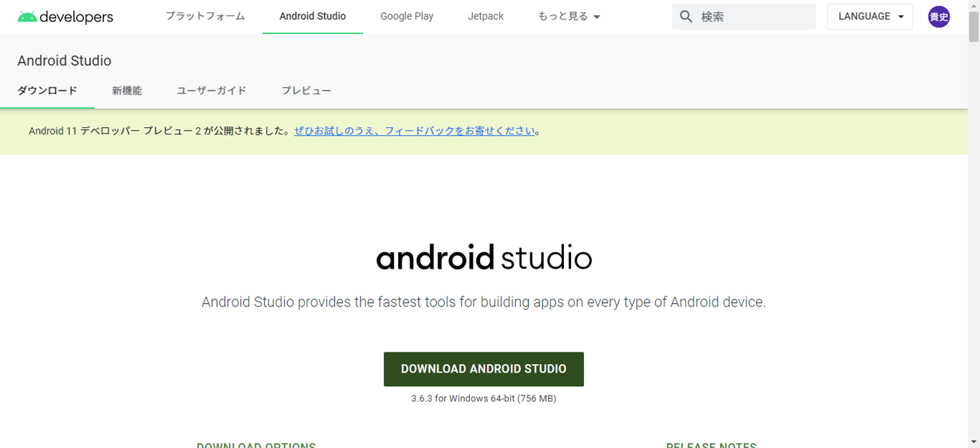Switch to the プレビュー tab

[x=306, y=90]
